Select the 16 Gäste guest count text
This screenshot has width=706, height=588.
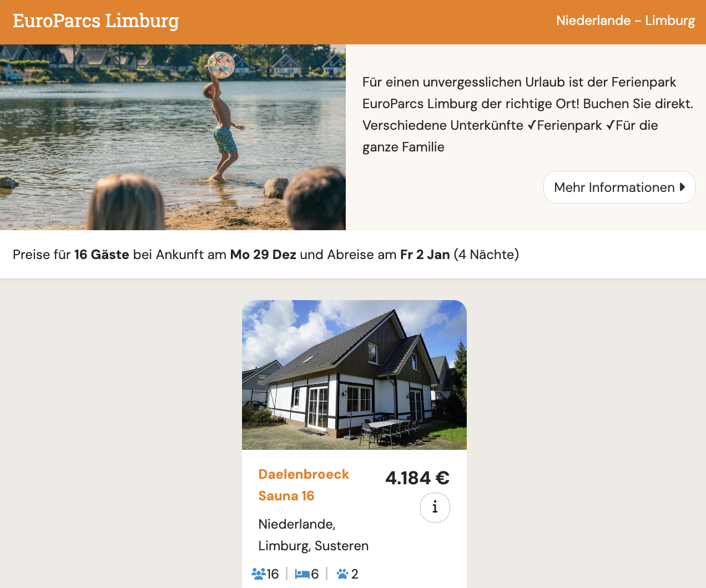(102, 255)
